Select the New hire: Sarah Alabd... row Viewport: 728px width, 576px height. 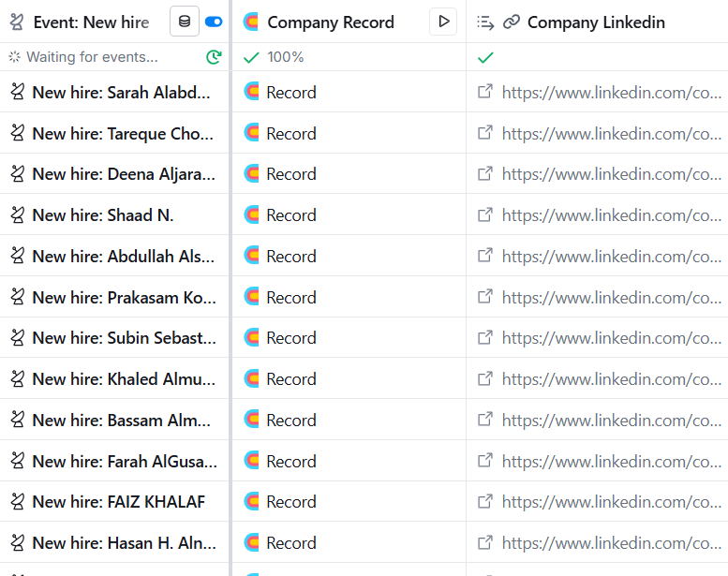tap(114, 92)
